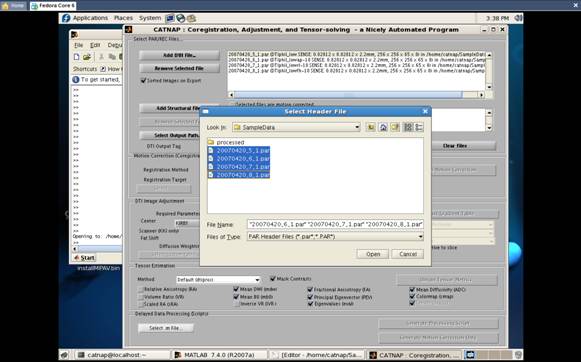Screen dimensions: 581x362
Task: Click Add Structural File button
Action: pos(170,108)
